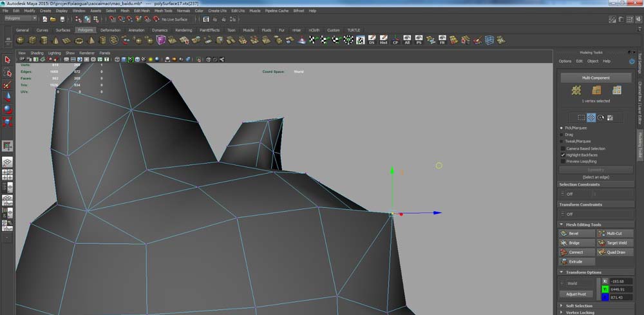
Task: Click the Quad Draw tool
Action: coord(615,252)
